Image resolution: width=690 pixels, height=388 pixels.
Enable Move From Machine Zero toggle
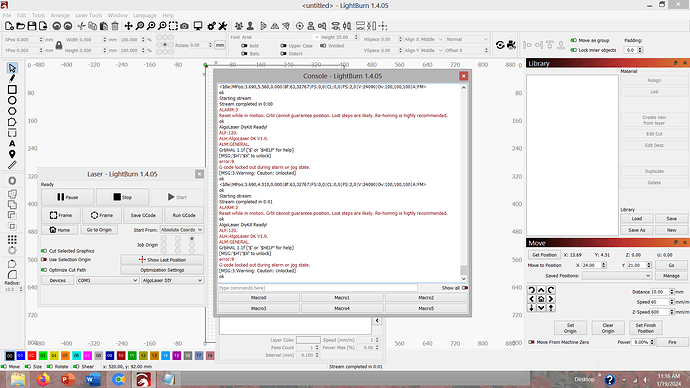[531, 342]
